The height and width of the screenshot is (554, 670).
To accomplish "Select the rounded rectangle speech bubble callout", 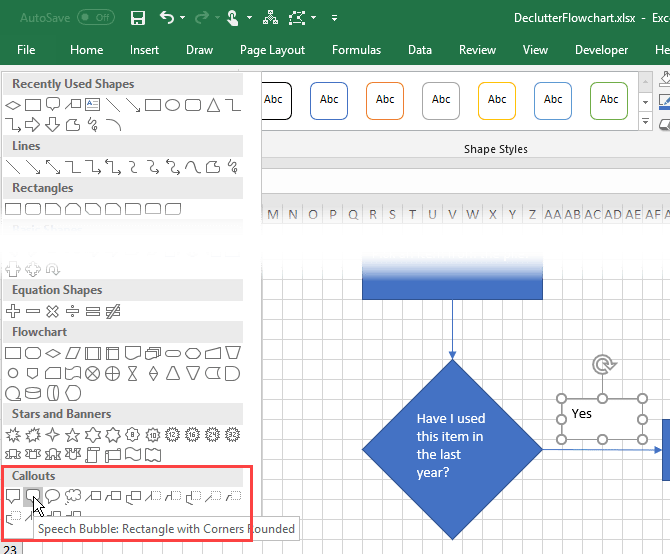I will point(33,495).
